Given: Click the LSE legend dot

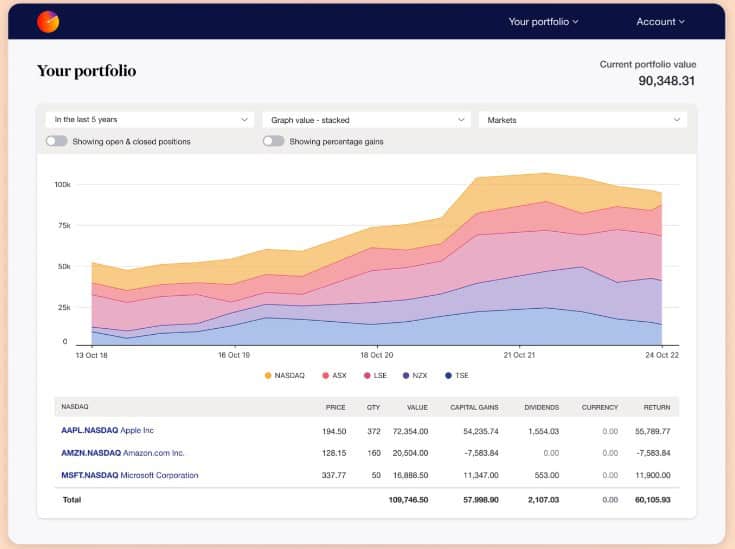Looking at the screenshot, I should click(367, 376).
